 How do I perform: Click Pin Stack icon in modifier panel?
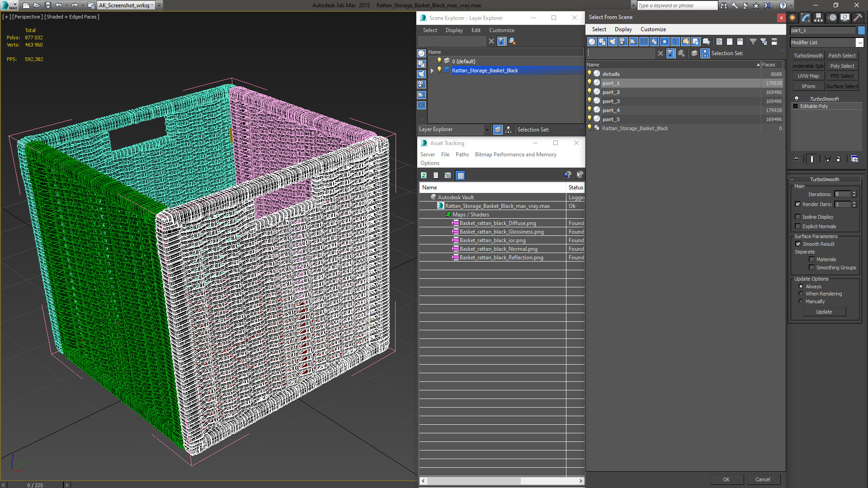pos(796,159)
